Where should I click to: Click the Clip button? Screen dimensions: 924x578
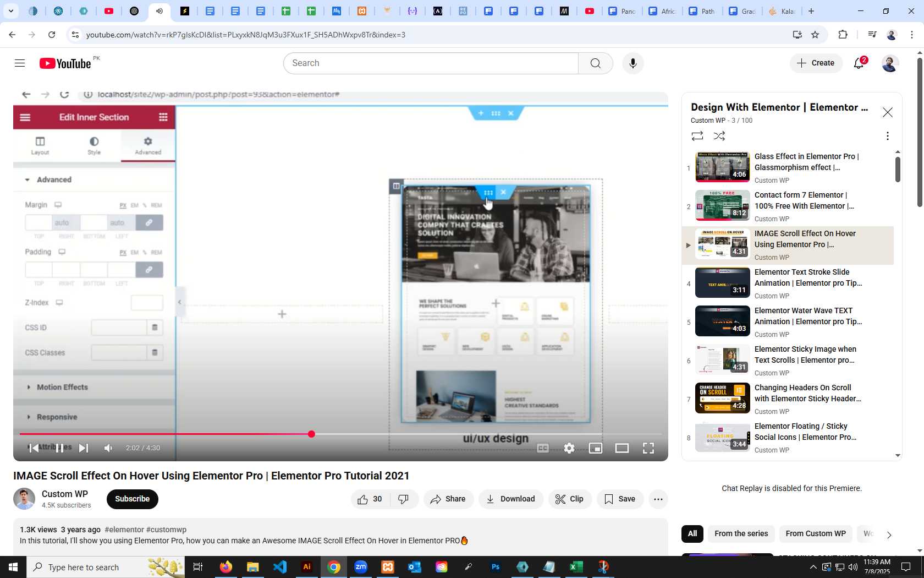coord(570,499)
